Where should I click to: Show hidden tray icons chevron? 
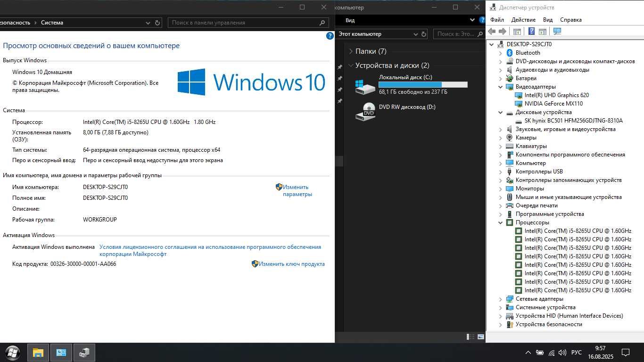(x=528, y=353)
